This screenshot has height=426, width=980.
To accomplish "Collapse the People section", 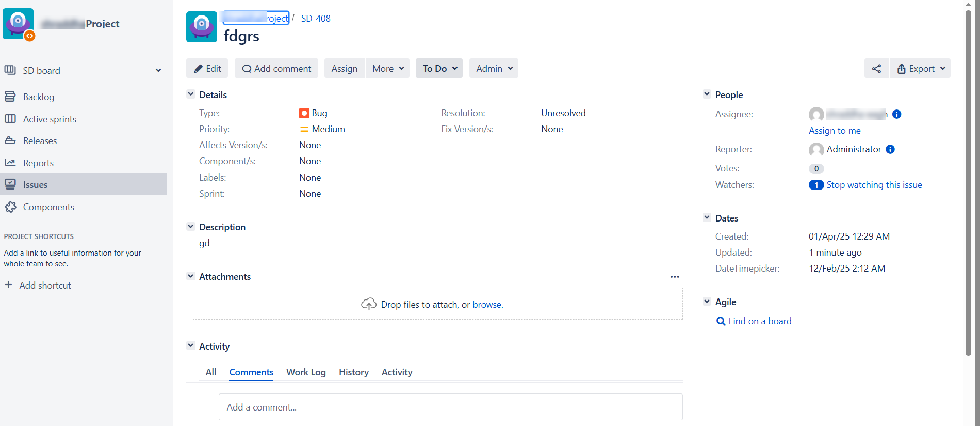I will pos(707,94).
